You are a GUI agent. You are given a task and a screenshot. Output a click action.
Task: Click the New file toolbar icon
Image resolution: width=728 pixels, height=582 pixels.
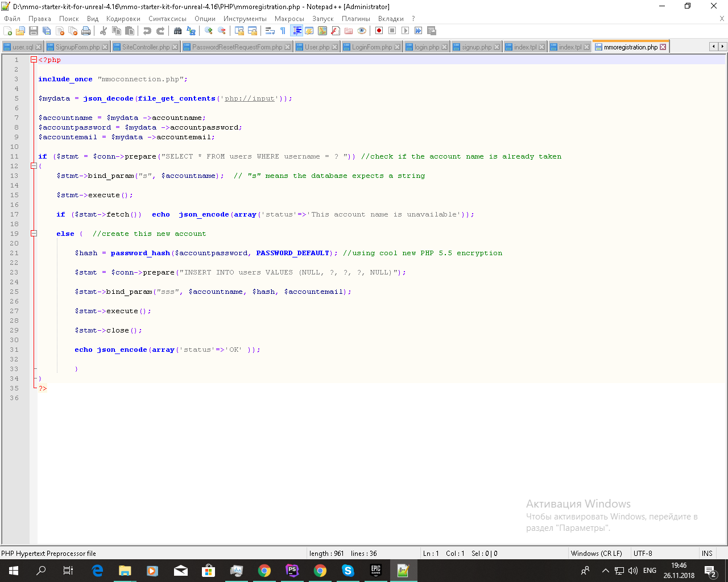[x=8, y=31]
